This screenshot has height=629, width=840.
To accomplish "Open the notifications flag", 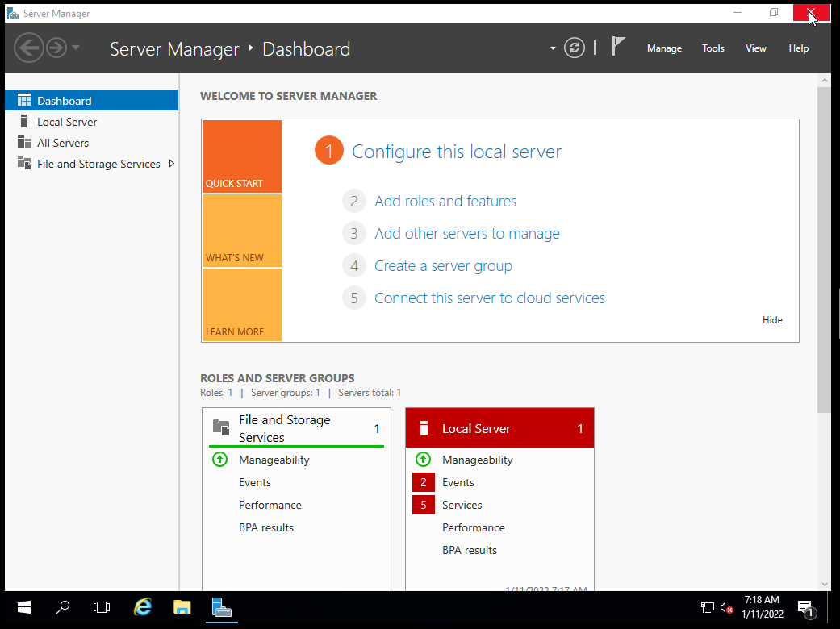I will tap(618, 47).
